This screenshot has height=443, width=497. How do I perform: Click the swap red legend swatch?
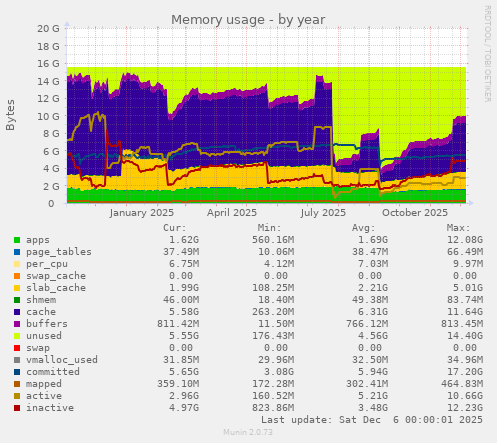coord(17,348)
